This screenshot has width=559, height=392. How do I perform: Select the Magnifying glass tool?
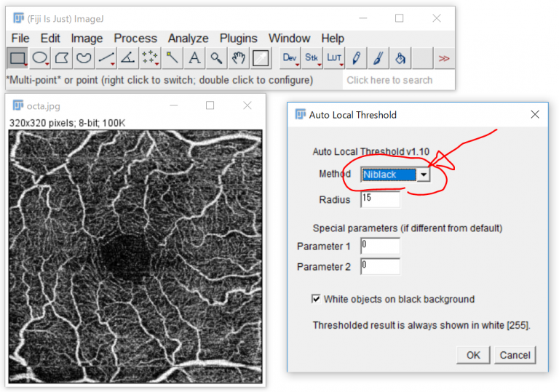[x=216, y=58]
